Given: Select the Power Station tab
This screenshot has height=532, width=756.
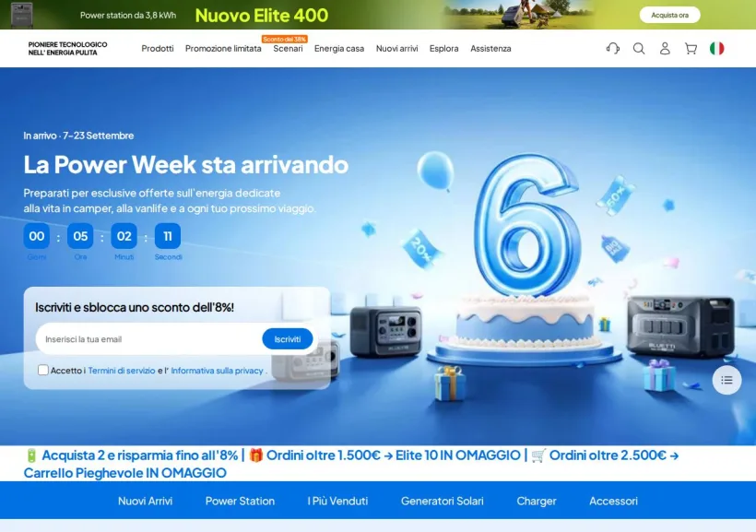Looking at the screenshot, I should click(240, 501).
